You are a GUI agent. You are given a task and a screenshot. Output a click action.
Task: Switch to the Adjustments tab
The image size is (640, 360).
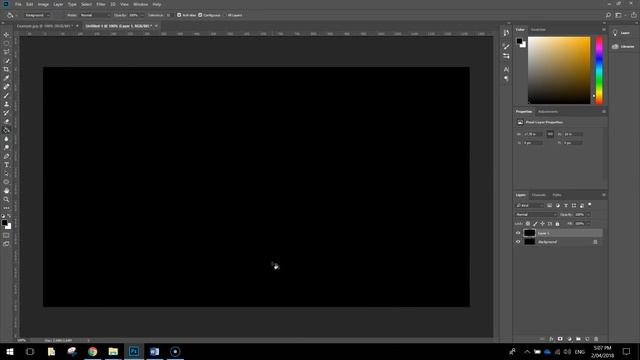tap(548, 111)
